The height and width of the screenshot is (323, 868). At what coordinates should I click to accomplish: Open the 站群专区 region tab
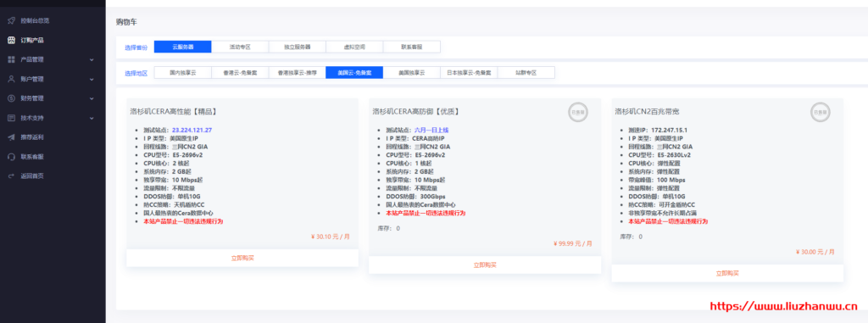point(526,73)
